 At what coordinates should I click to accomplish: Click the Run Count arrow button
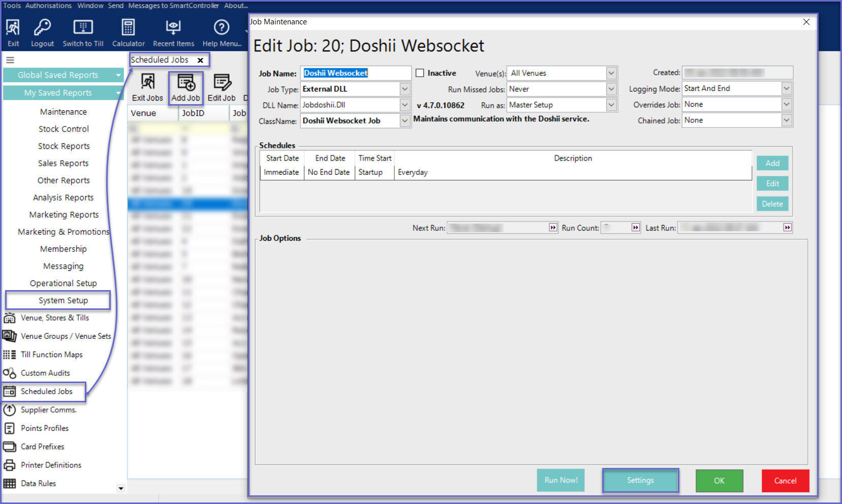636,228
